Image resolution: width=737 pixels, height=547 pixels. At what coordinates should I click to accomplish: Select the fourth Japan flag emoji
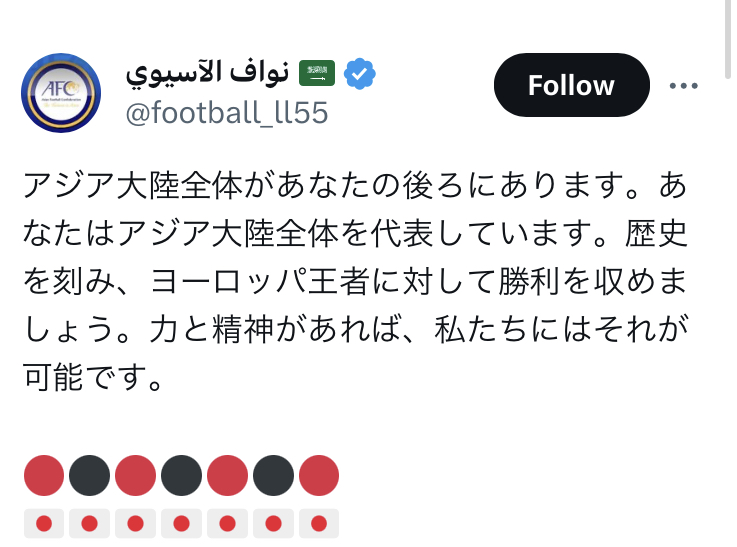181,523
